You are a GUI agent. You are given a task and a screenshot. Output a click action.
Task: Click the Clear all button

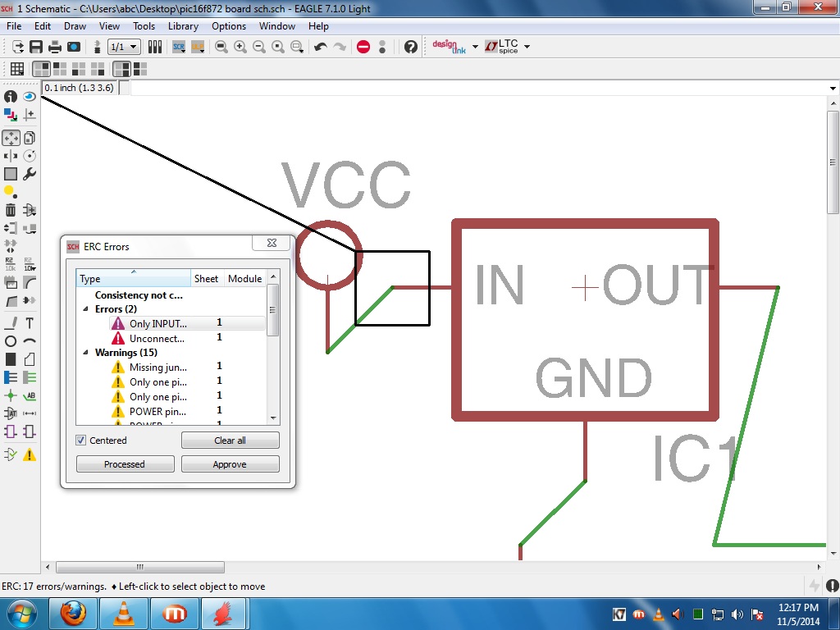coord(231,441)
